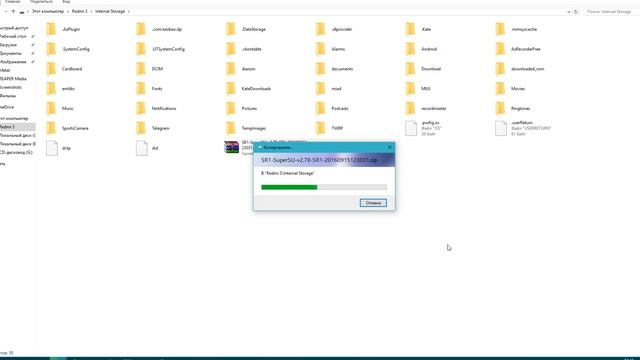Open Рабочий стол in the sidebar
Viewport: 640px width, 360px height.
click(13, 36)
